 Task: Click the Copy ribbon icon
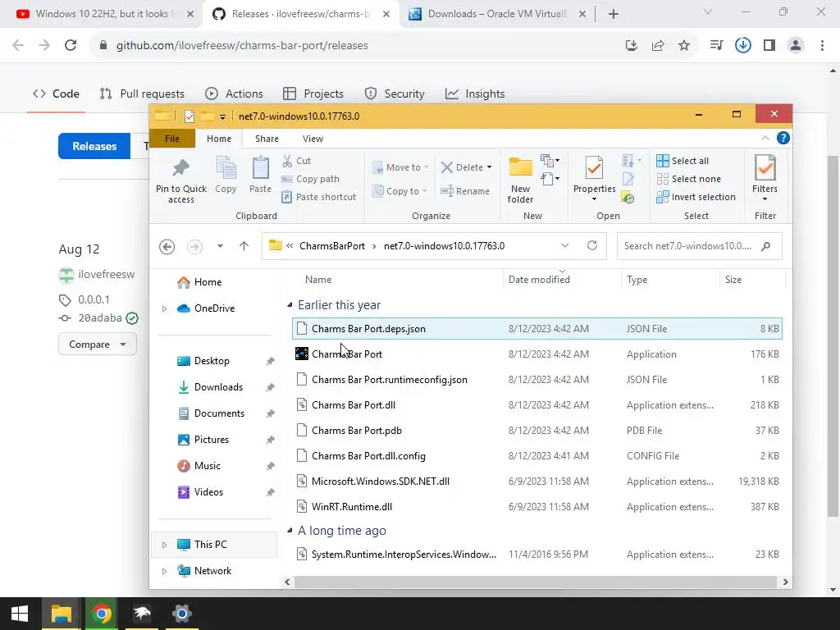click(x=226, y=168)
